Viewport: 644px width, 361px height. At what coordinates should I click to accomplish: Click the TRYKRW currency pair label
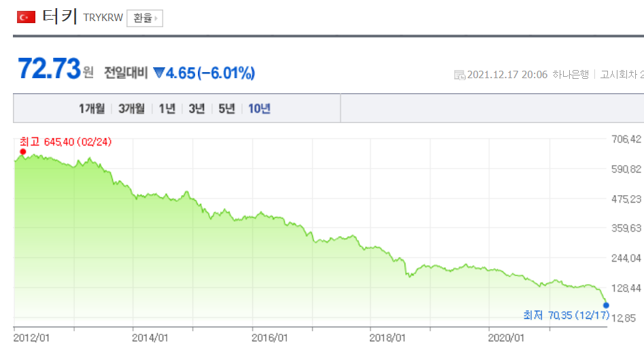point(103,18)
